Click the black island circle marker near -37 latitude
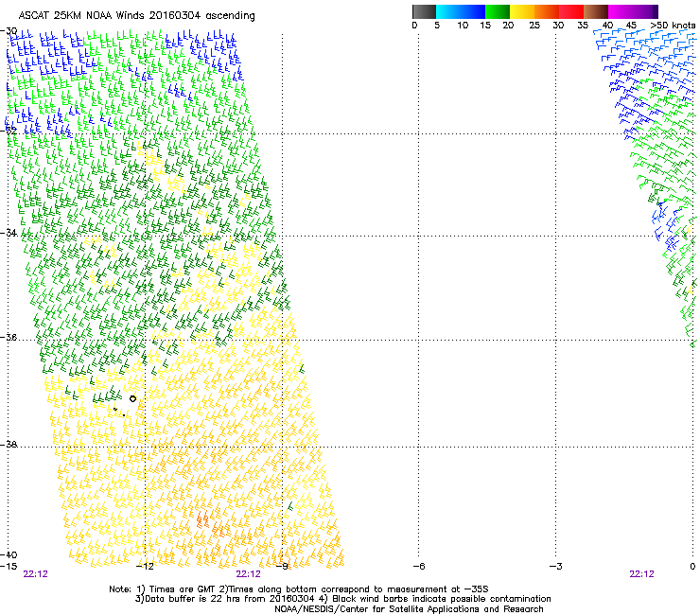700x615 pixels. pyautogui.click(x=132, y=398)
